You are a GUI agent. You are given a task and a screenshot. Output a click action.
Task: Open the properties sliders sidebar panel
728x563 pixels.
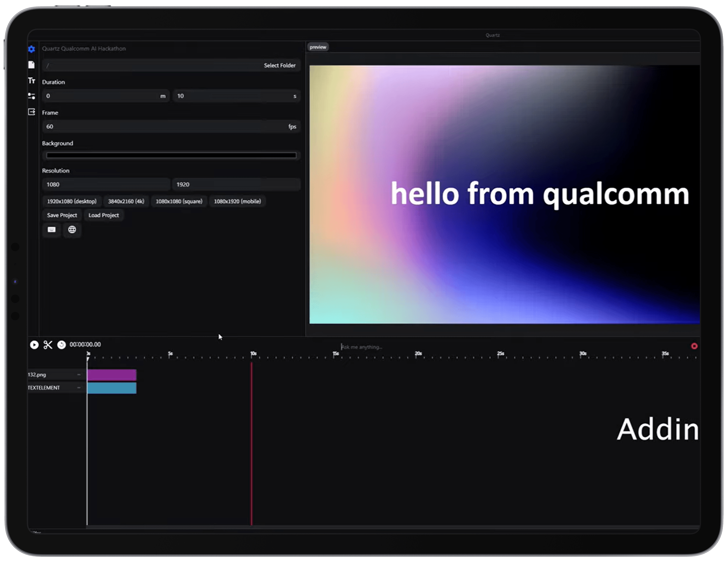coord(32,96)
